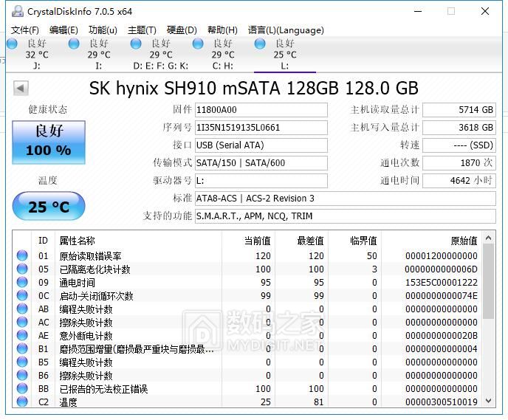
Task: Select the 意外断电计数 attribute row
Action: tap(247, 335)
